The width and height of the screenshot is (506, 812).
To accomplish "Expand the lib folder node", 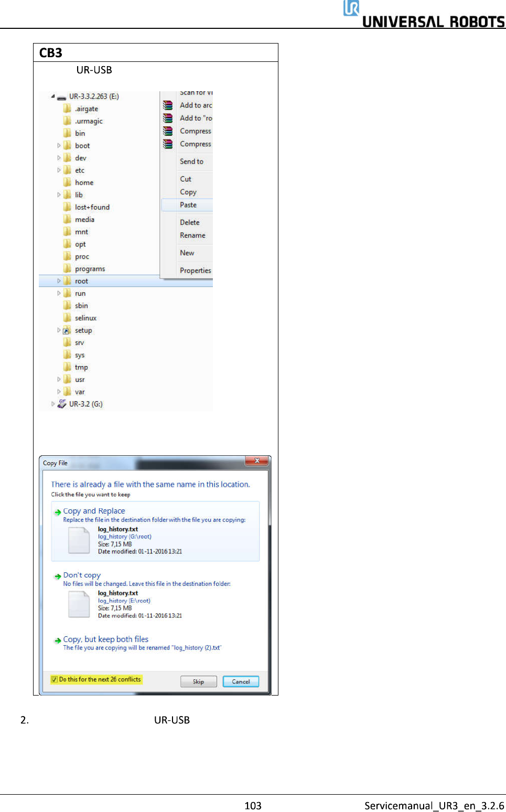I will click(59, 195).
